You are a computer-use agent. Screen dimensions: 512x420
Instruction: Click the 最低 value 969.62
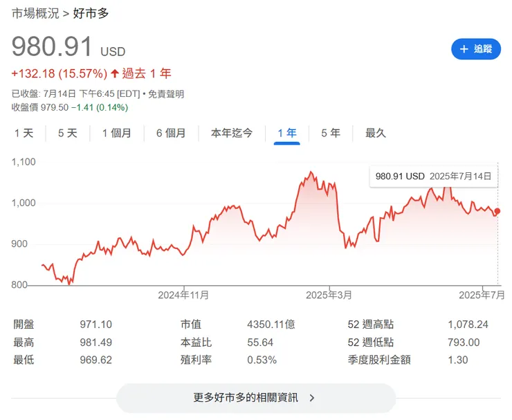(x=96, y=360)
